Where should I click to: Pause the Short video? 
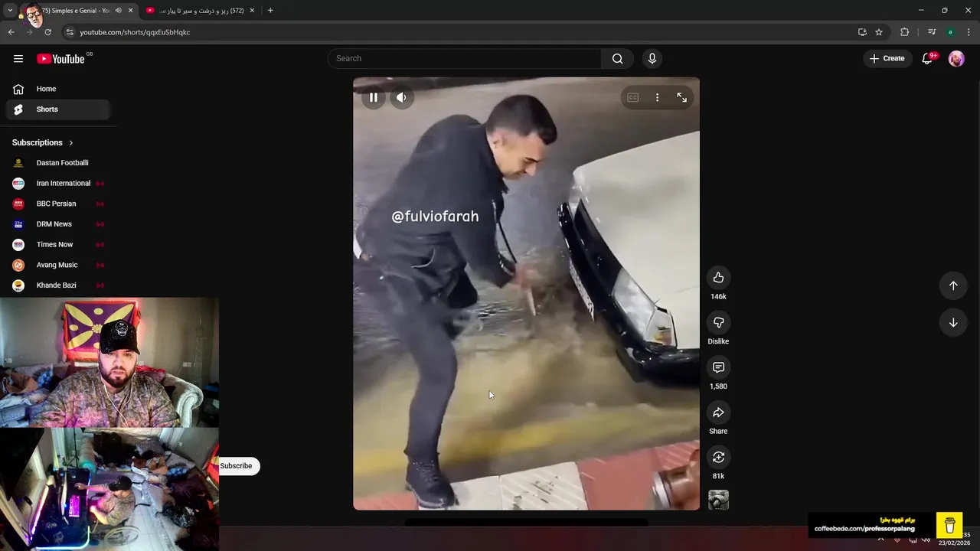tap(374, 97)
